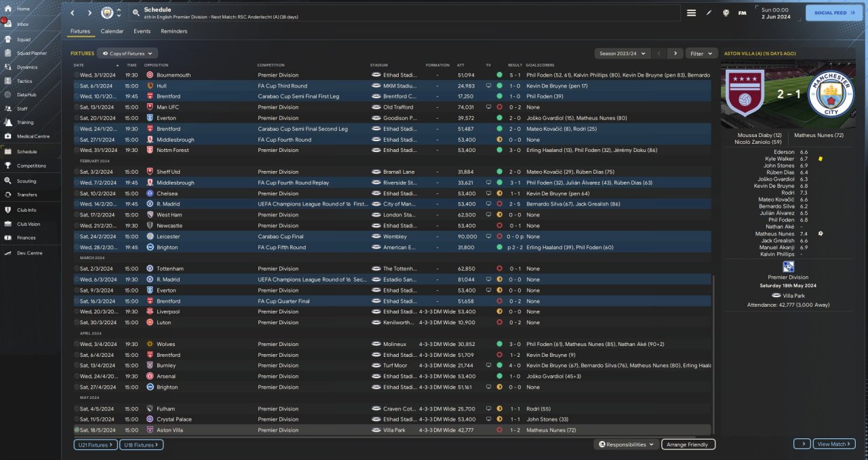Open the Dev. Centre
This screenshot has width=868, height=460.
(x=28, y=252)
